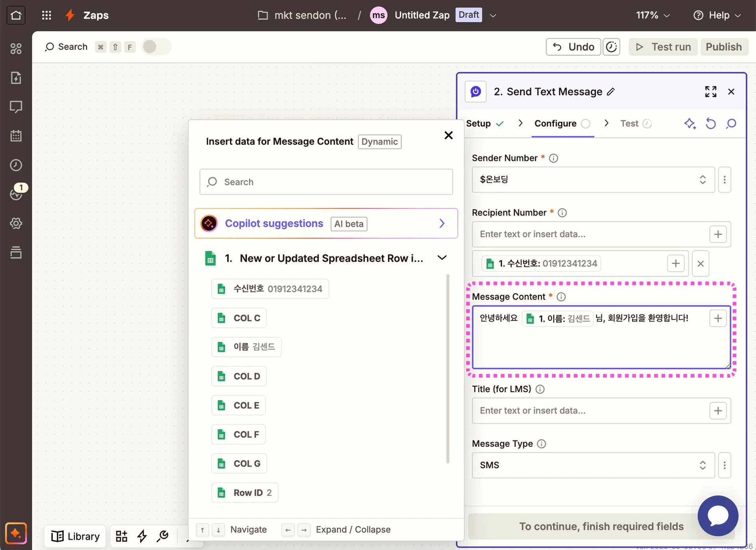Open Zap history in left sidebar
Screen dimensions: 756x550
(16, 165)
